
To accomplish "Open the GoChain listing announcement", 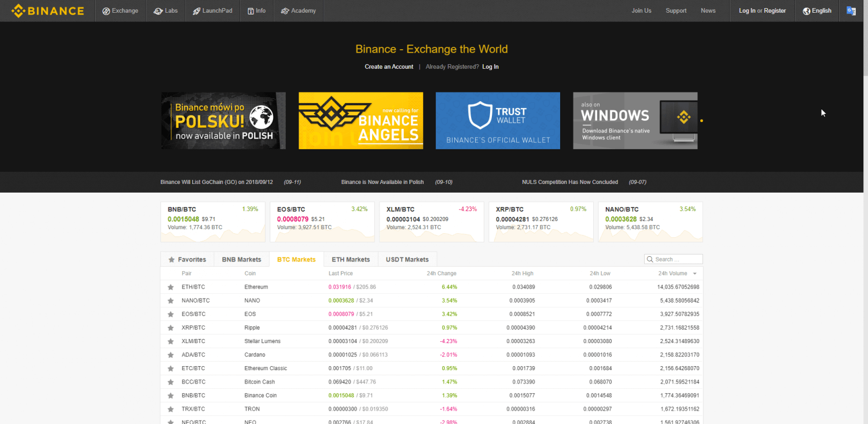I will click(x=216, y=182).
